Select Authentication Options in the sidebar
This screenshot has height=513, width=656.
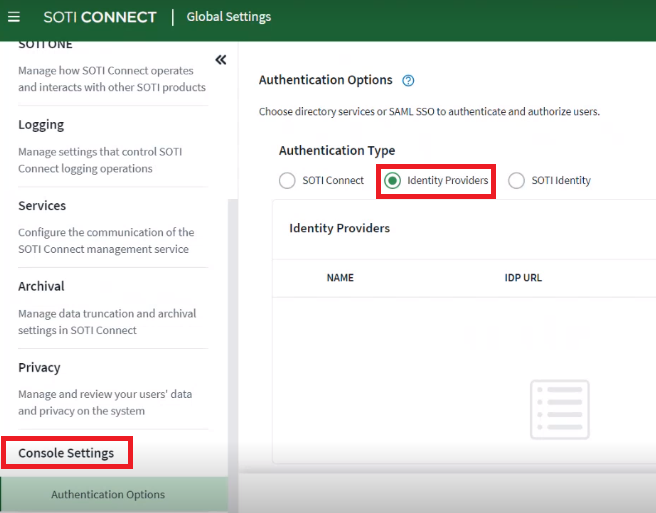pyautogui.click(x=108, y=495)
